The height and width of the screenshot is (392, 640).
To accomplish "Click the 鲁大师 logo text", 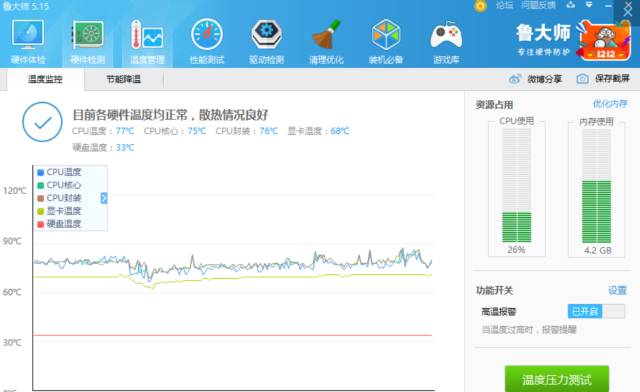I will tap(543, 33).
